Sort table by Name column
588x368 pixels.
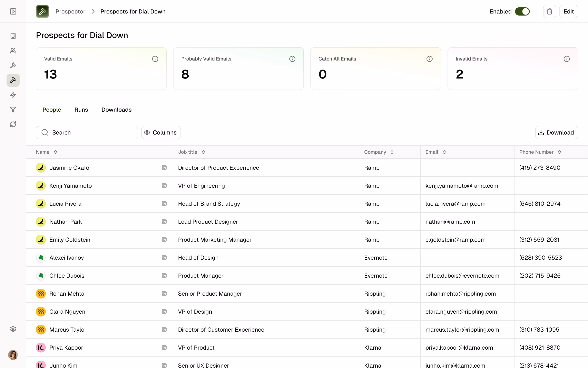56,152
